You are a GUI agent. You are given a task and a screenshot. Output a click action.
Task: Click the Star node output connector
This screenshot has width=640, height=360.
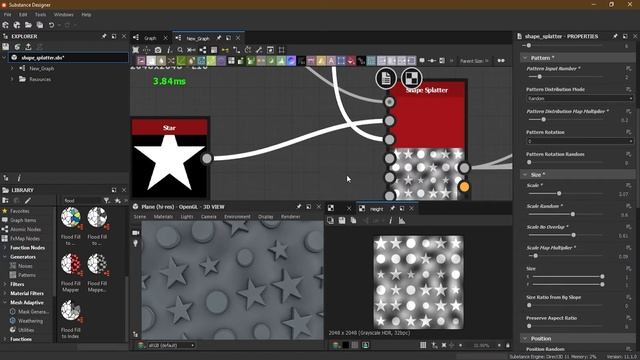207,158
